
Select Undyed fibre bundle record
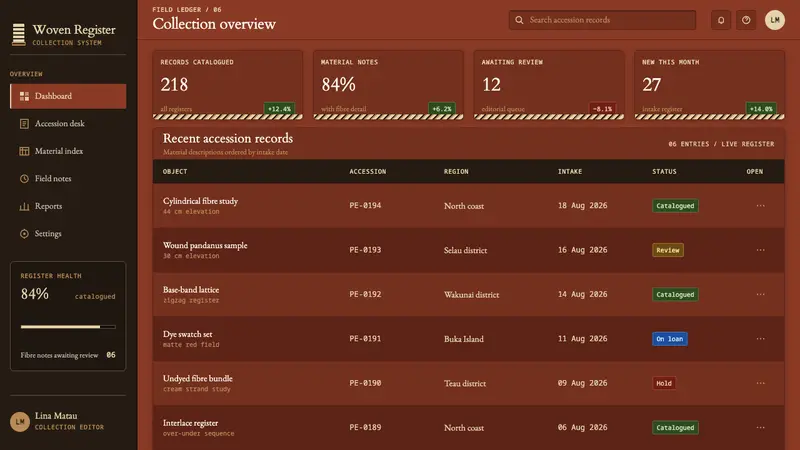(468, 383)
